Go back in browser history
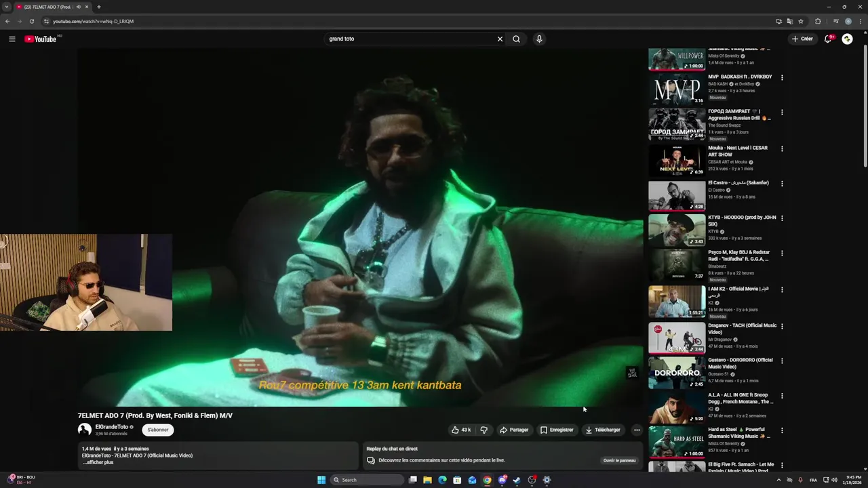 [7, 21]
